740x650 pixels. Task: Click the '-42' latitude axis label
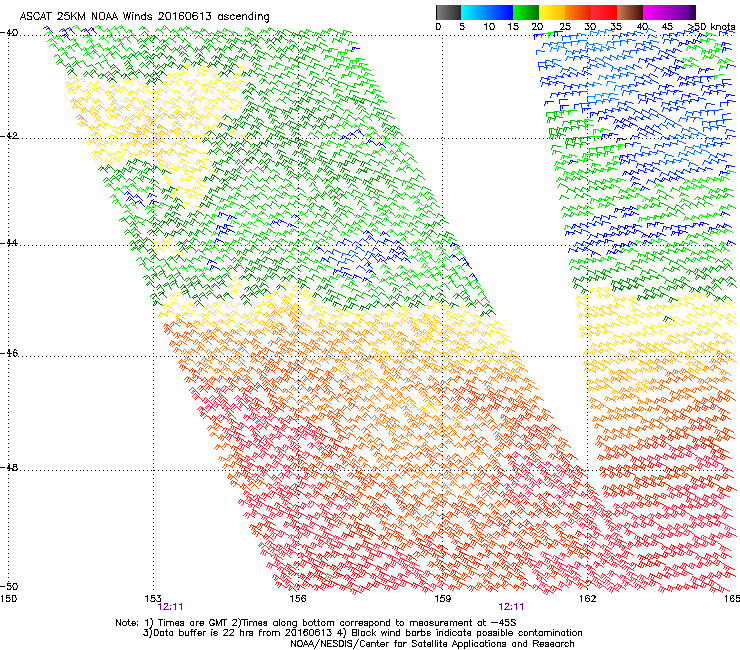9,136
